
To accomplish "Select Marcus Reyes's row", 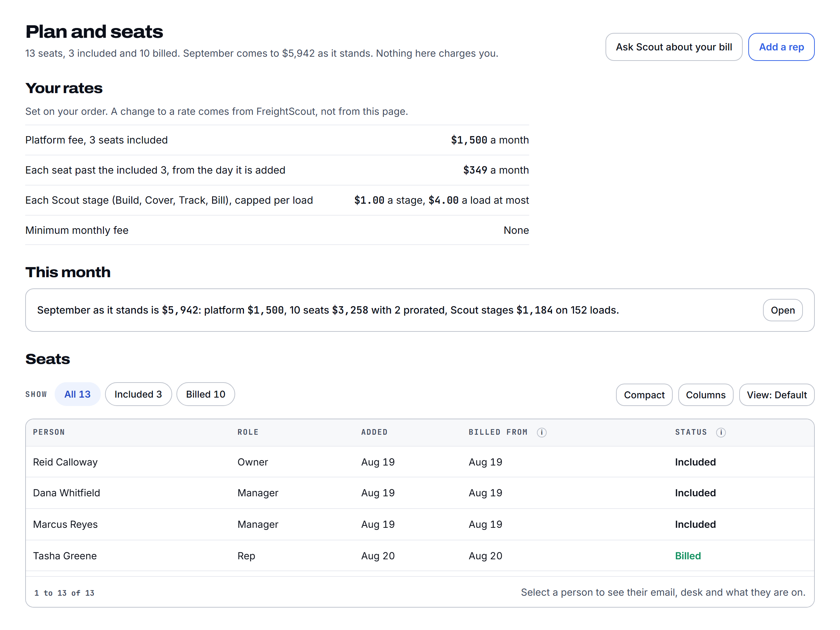I will (x=420, y=524).
